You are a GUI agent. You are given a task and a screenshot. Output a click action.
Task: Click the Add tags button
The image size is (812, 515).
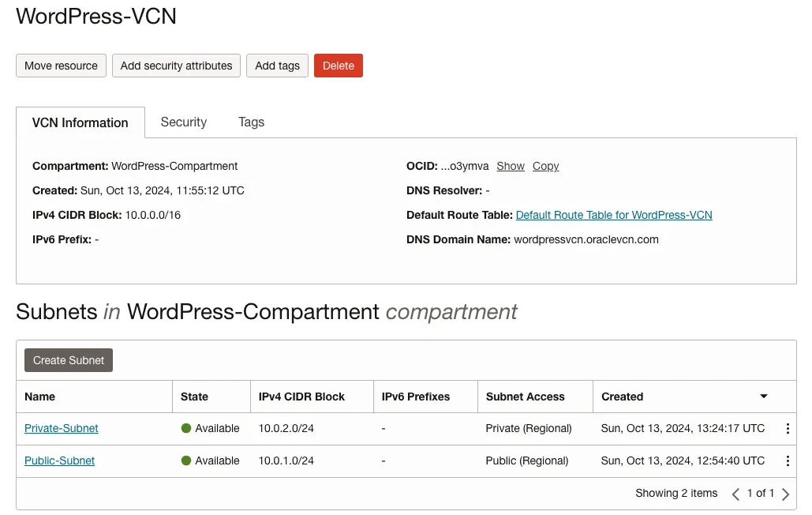point(277,66)
